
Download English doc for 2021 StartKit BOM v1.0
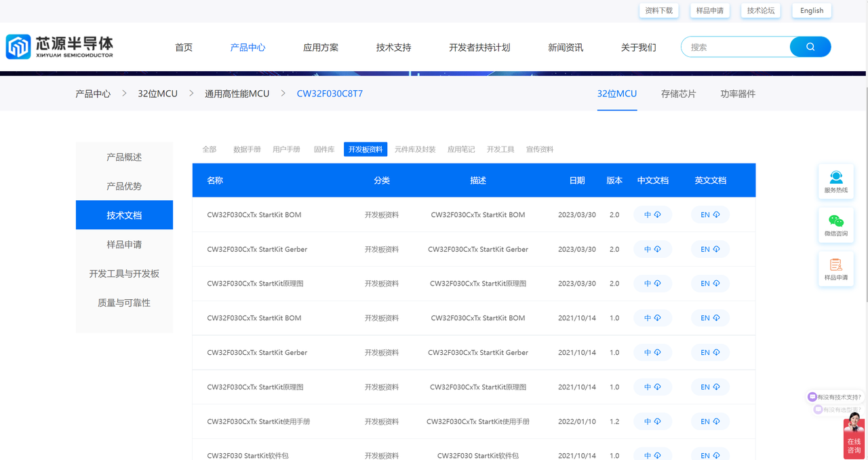point(710,318)
